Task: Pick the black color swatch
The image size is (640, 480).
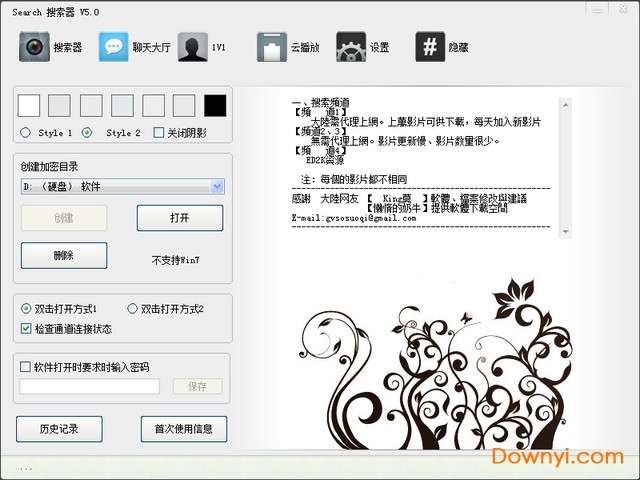Action: [215, 105]
